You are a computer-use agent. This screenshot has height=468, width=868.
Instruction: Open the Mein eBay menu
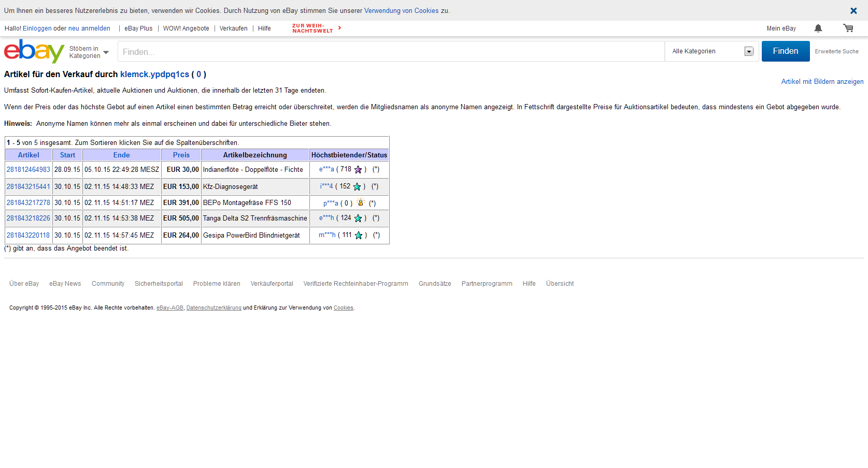point(781,28)
